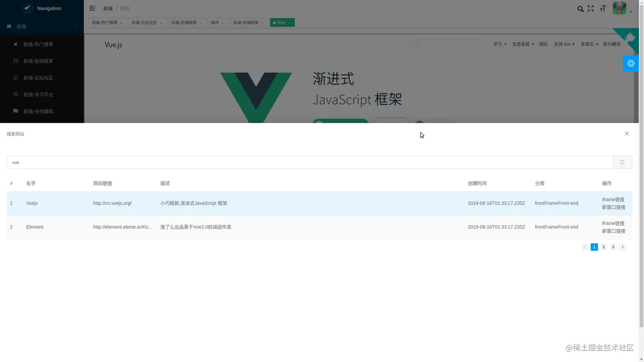Toggle the sidebar collapse hamburger icon
The image size is (644, 362).
coord(92,8)
